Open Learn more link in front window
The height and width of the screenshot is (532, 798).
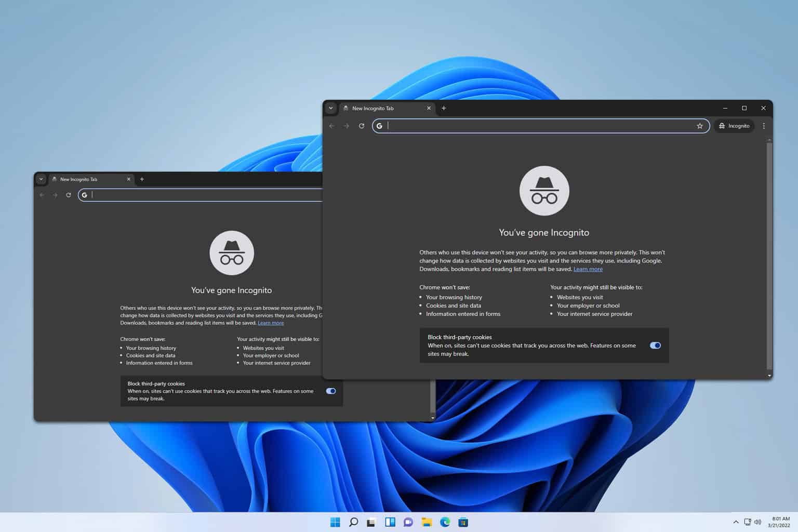[x=588, y=269]
